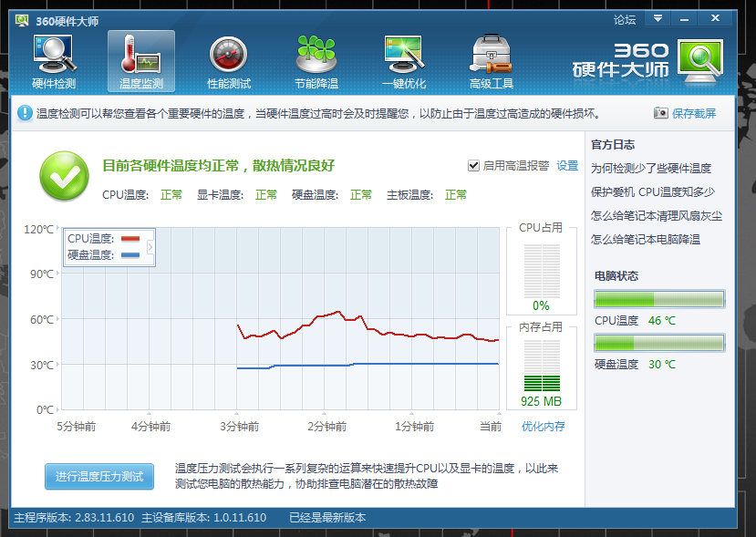Image resolution: width=756 pixels, height=537 pixels.
Task: Click the 当前 time axis label
Action: 491,427
